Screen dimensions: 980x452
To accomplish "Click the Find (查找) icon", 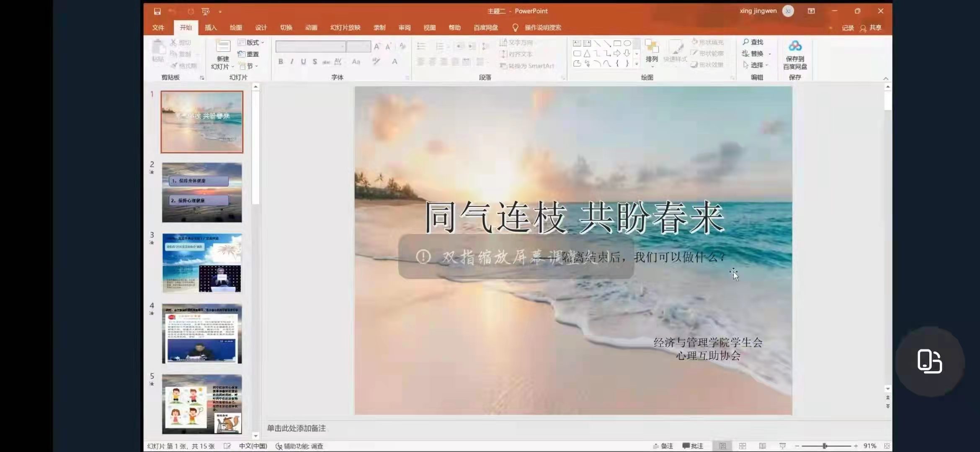I will (753, 42).
